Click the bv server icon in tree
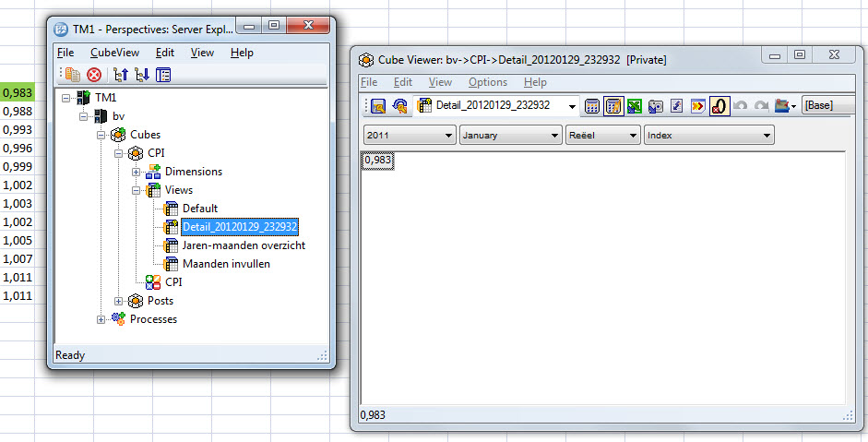 [x=101, y=116]
